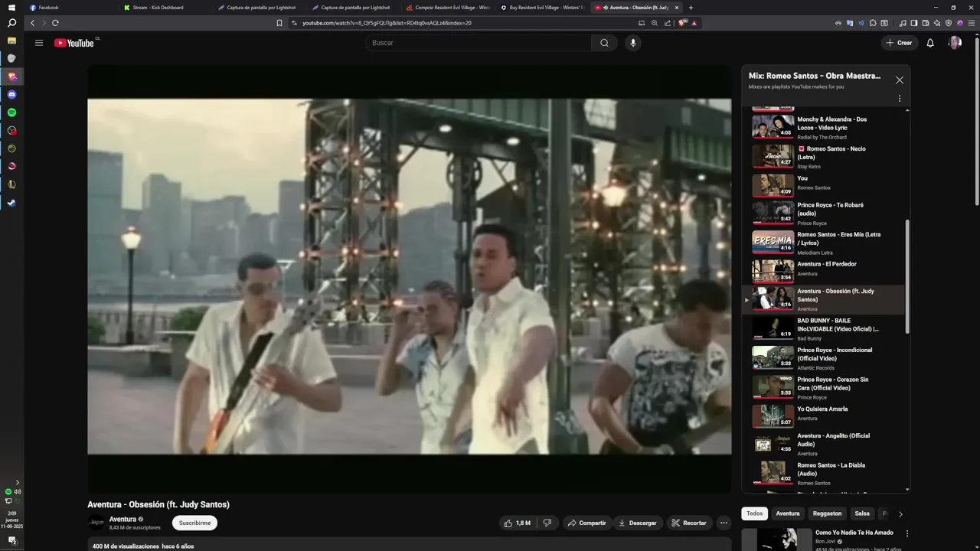The image size is (980, 551).
Task: Switch to Buy Resident Evil Village tab
Action: click(543, 8)
